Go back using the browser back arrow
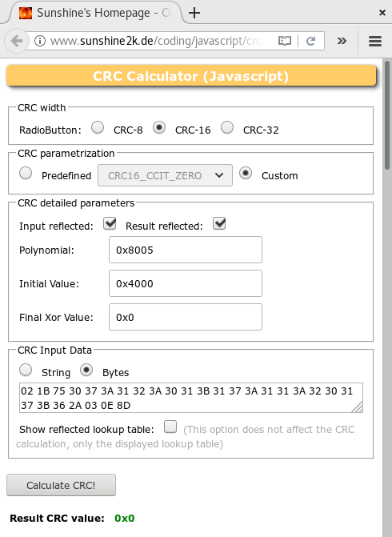This screenshot has width=392, height=537. (x=16, y=41)
